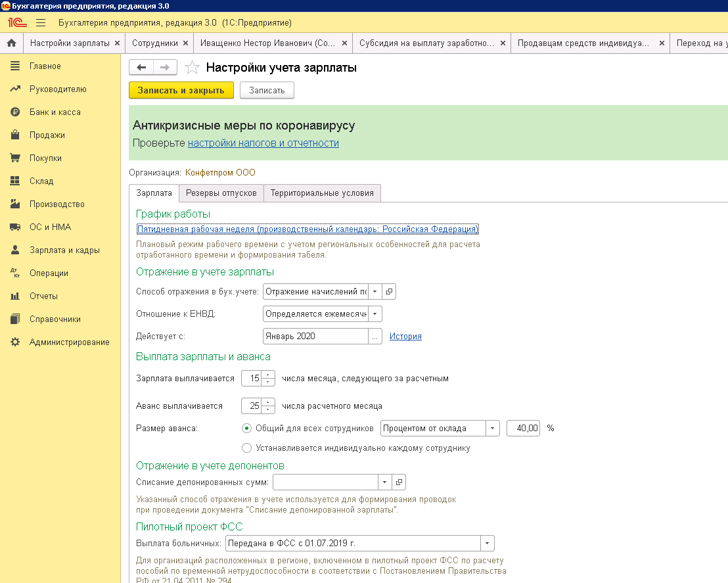Screen dimensions: 728x583
Task: Expand Списание депонированных сумм dropdown
Action: 385,482
